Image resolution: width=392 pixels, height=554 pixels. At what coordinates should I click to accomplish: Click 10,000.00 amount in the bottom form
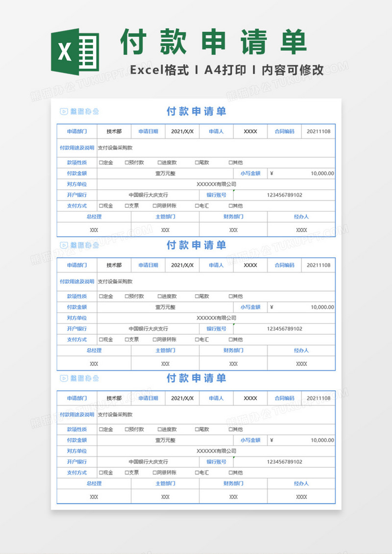(322, 440)
